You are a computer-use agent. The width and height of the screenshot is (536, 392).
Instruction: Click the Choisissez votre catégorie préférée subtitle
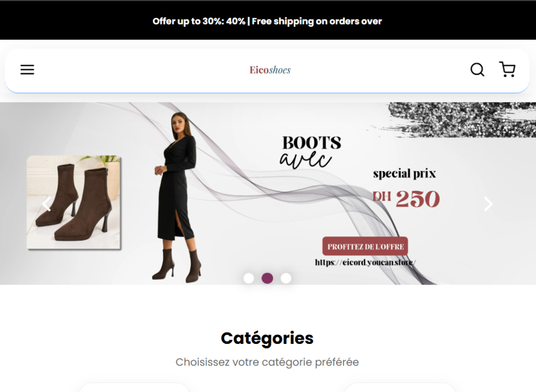pyautogui.click(x=267, y=362)
